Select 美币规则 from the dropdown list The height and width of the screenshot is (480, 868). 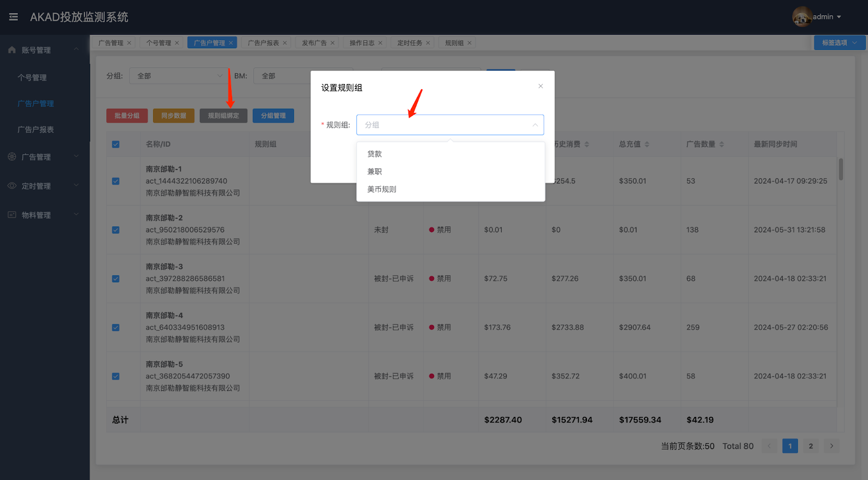(382, 189)
